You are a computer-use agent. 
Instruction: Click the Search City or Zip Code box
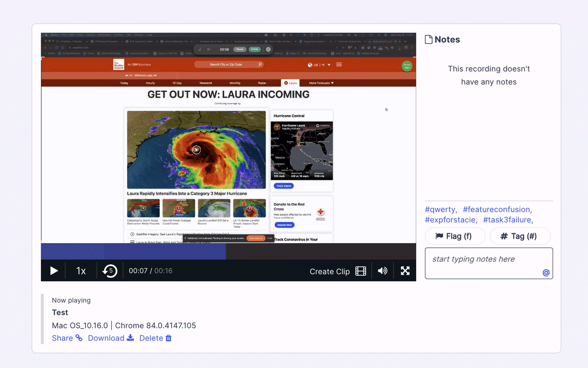229,64
